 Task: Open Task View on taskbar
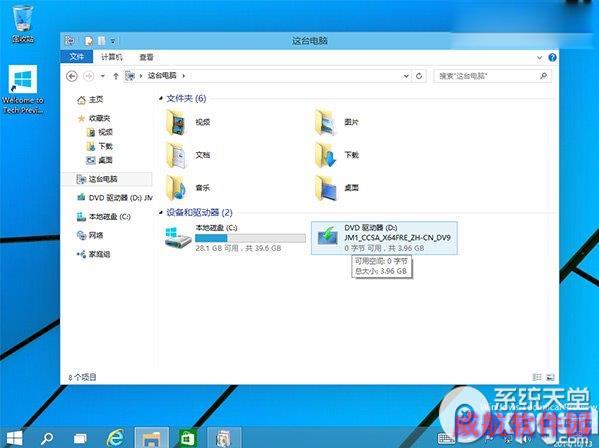click(x=80, y=438)
